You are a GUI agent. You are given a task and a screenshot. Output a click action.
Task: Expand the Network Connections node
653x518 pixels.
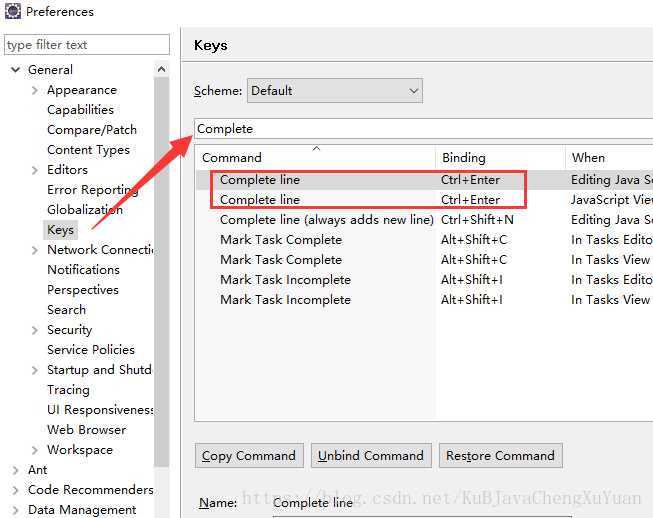[x=35, y=250]
